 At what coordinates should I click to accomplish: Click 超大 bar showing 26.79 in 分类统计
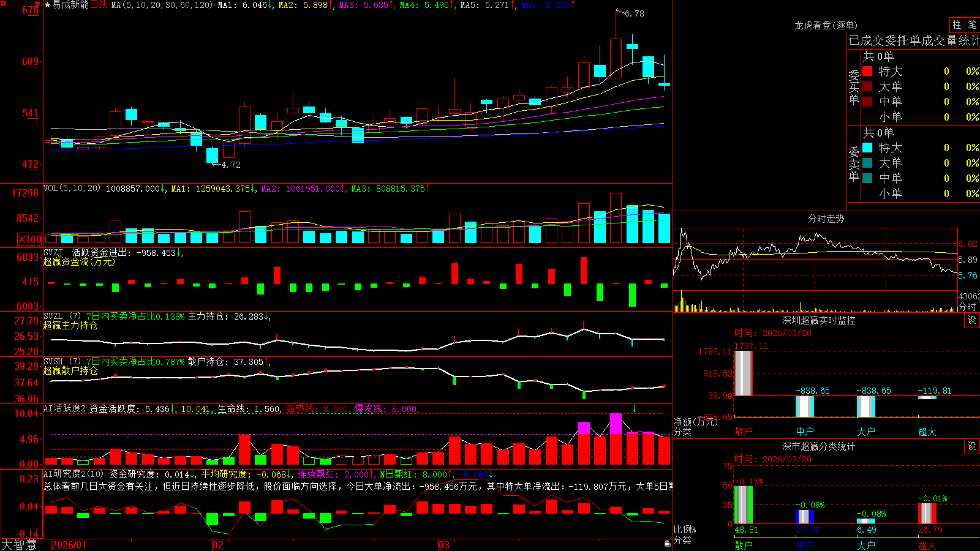(927, 514)
